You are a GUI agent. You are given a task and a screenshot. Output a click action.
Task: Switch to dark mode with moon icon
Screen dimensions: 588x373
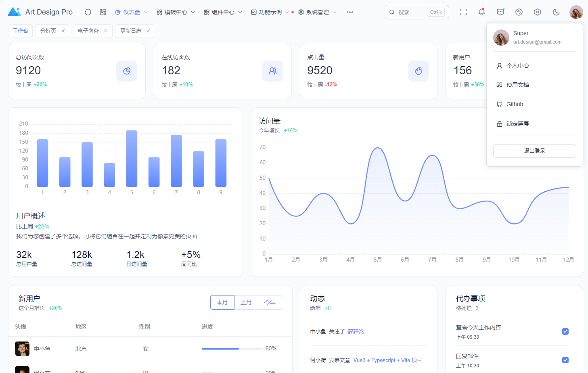pyautogui.click(x=556, y=12)
